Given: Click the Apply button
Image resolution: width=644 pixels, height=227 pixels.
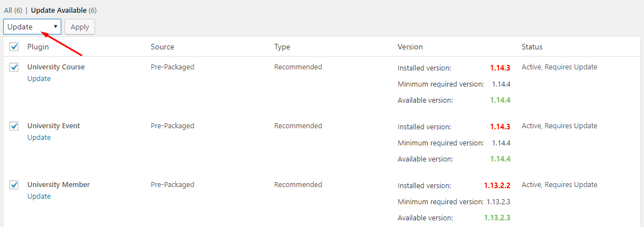Looking at the screenshot, I should click(80, 27).
